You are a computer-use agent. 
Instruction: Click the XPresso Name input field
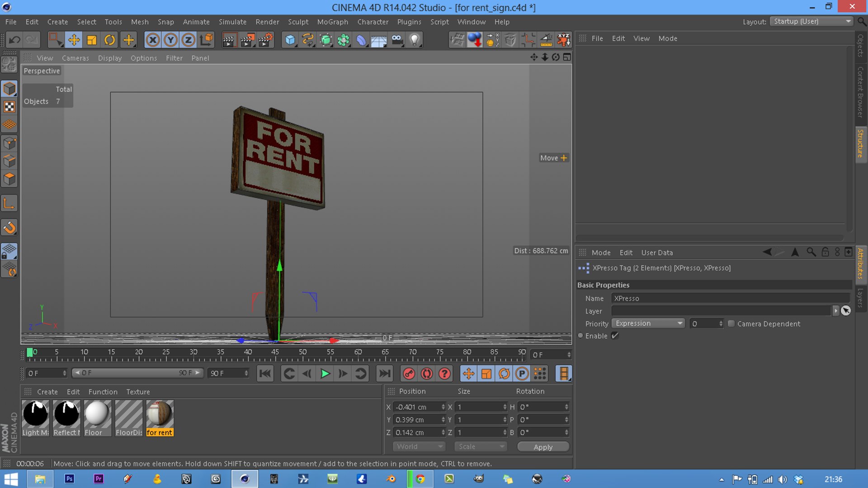point(730,298)
